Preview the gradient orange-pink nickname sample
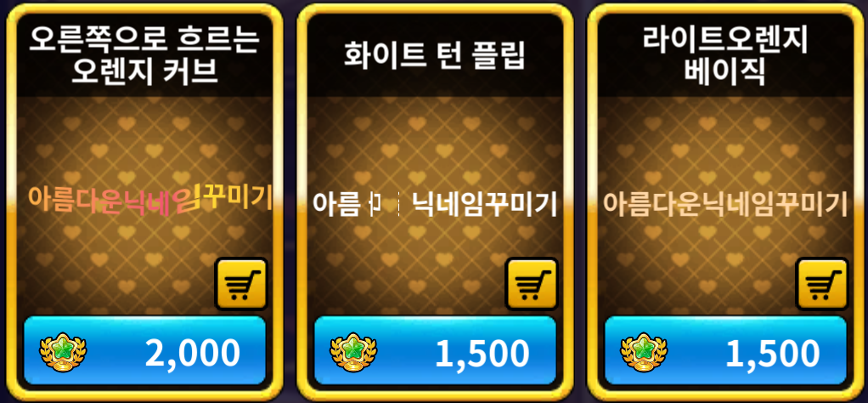This screenshot has width=868, height=403. pos(150,200)
